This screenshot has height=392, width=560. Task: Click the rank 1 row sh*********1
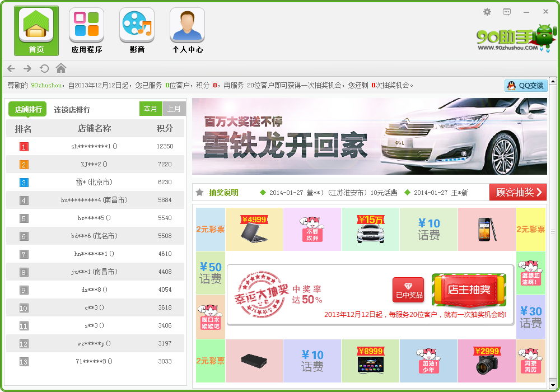(x=95, y=146)
